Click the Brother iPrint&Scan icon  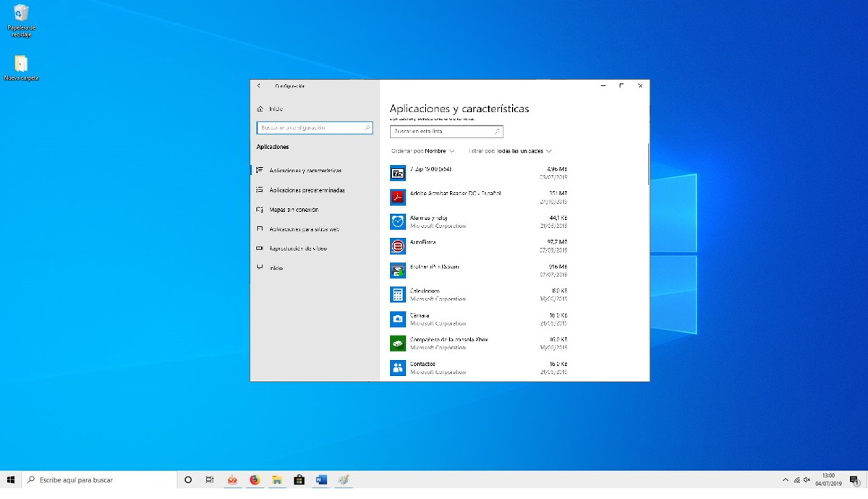point(398,270)
